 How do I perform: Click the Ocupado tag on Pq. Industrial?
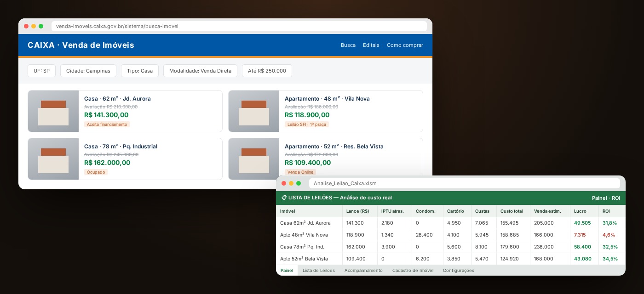click(96, 172)
